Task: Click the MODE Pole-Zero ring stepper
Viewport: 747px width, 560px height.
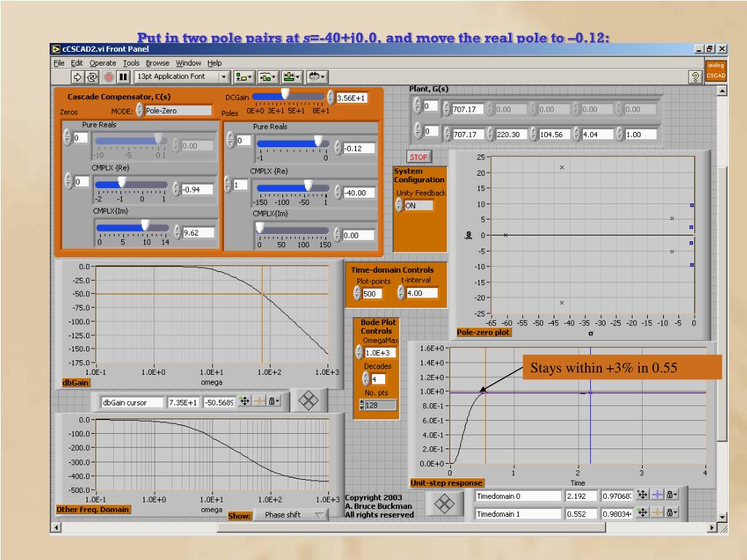Action: click(139, 111)
